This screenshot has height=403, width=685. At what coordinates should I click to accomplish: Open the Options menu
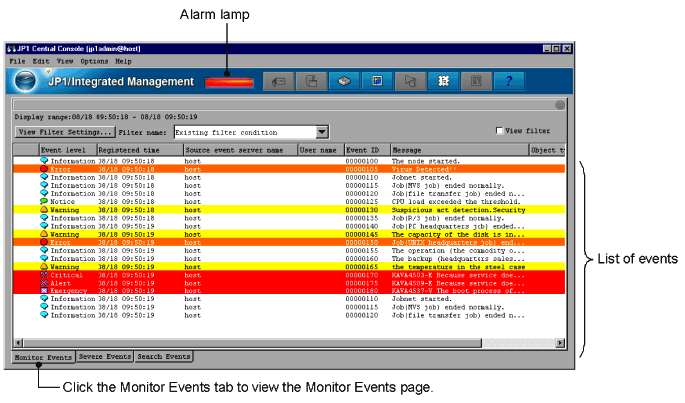(94, 61)
